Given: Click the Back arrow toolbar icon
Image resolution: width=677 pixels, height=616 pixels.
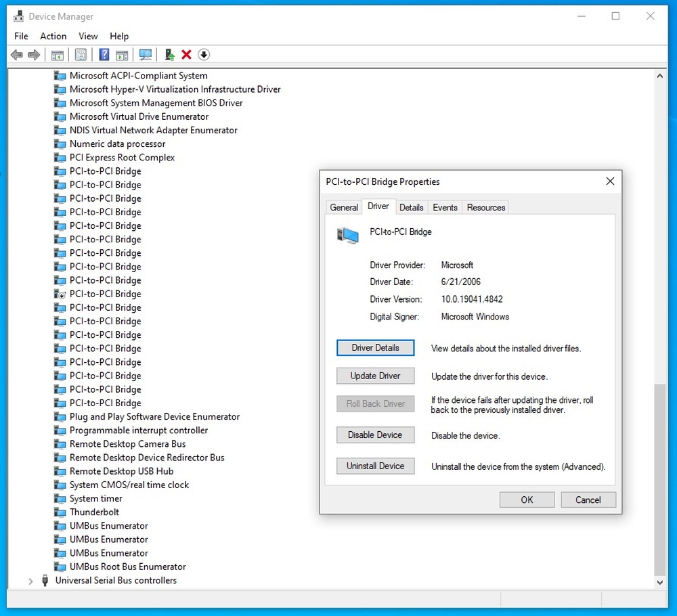Looking at the screenshot, I should (x=17, y=55).
